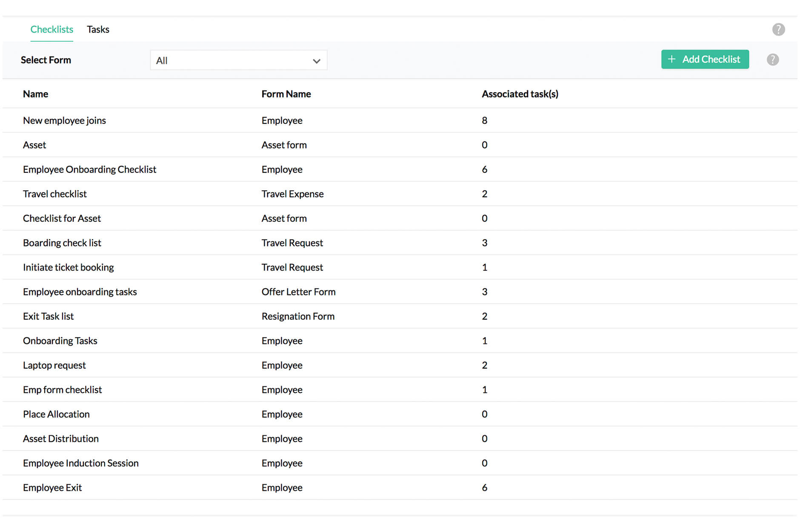Click the Add Checklist button
The width and height of the screenshot is (800, 532).
tap(705, 59)
